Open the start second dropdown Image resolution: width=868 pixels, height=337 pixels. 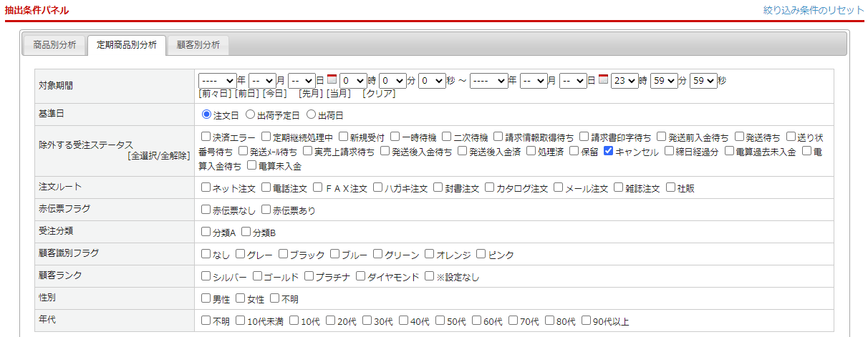point(432,81)
